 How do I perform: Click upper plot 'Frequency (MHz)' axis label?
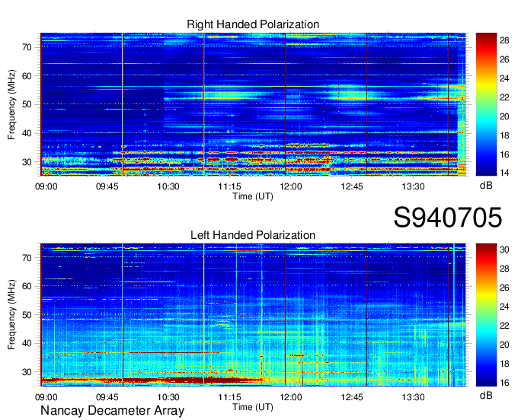coord(11,104)
